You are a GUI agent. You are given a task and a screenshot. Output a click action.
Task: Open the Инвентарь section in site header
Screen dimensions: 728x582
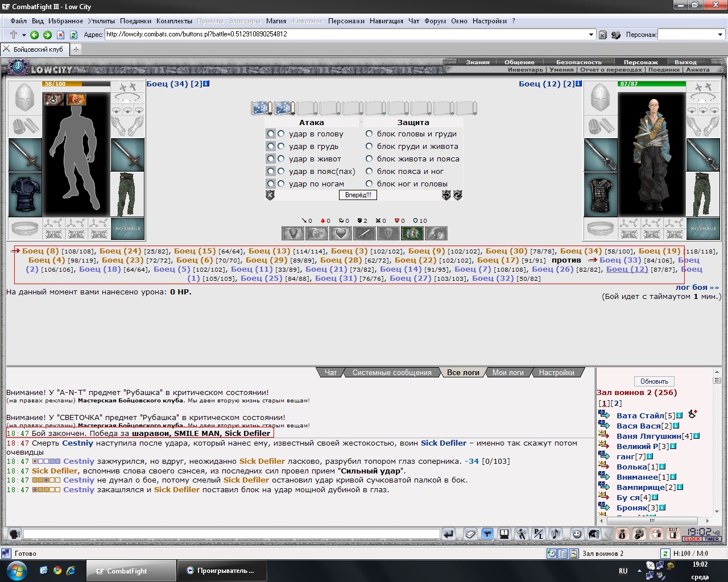(x=526, y=70)
